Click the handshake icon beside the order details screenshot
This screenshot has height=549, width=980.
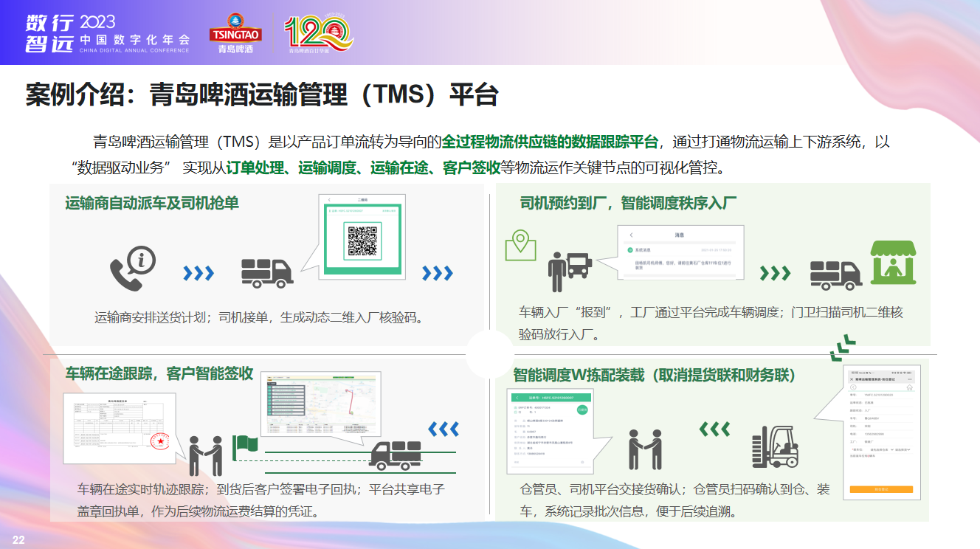pos(645,449)
